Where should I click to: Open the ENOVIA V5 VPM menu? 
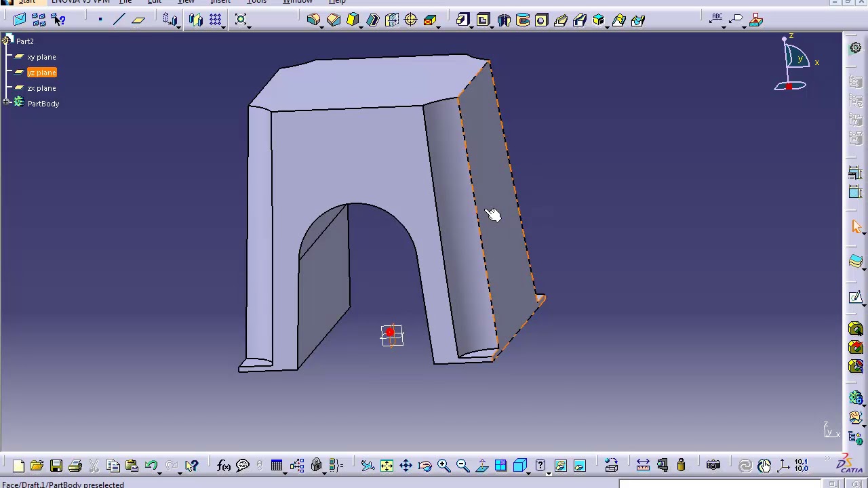click(81, 2)
